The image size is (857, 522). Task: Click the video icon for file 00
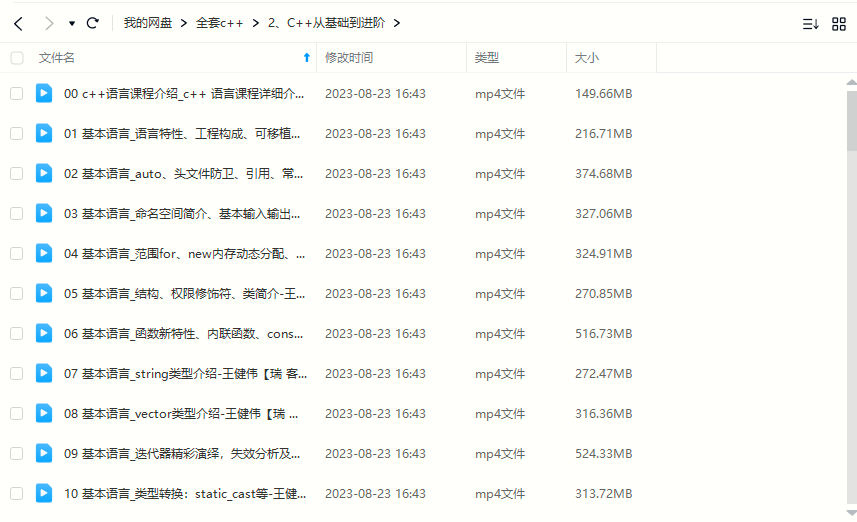[x=44, y=93]
